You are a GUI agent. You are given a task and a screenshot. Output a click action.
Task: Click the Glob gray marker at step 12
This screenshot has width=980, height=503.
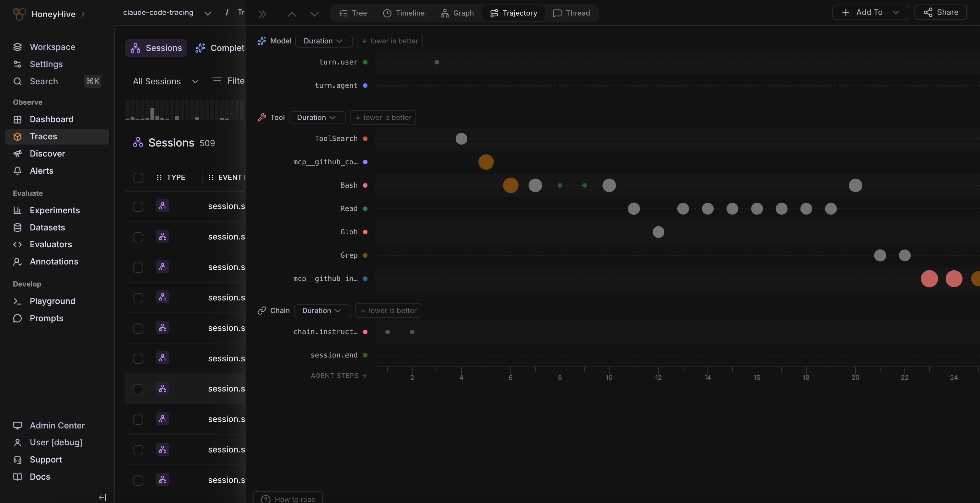(x=658, y=232)
